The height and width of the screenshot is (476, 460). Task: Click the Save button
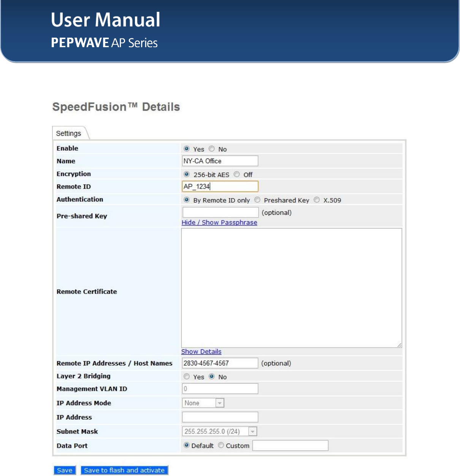click(65, 470)
